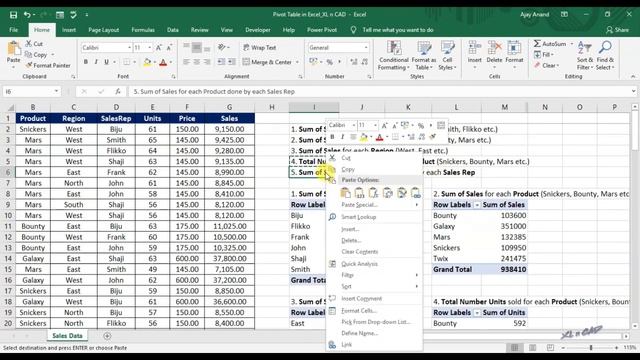Screen dimensions: 640x360
Task: Select column G header
Action: 229,107
